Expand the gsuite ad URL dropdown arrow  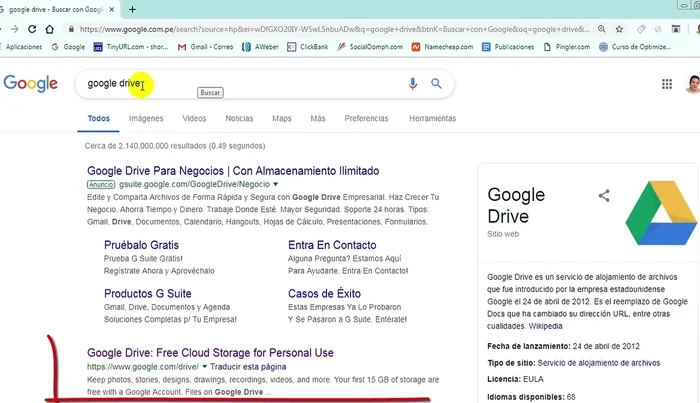pyautogui.click(x=275, y=184)
